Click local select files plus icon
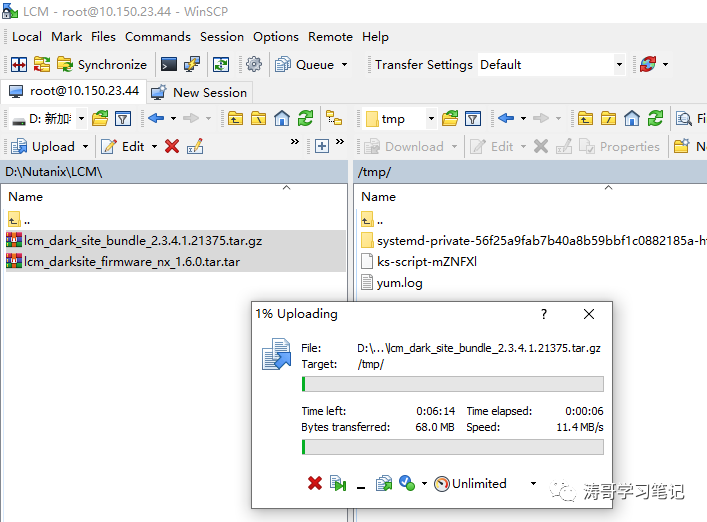Viewport: 707px width, 522px height. click(x=321, y=146)
